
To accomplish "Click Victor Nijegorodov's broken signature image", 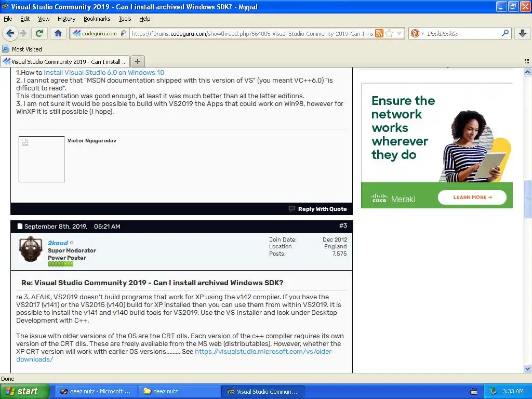I will pos(42,159).
